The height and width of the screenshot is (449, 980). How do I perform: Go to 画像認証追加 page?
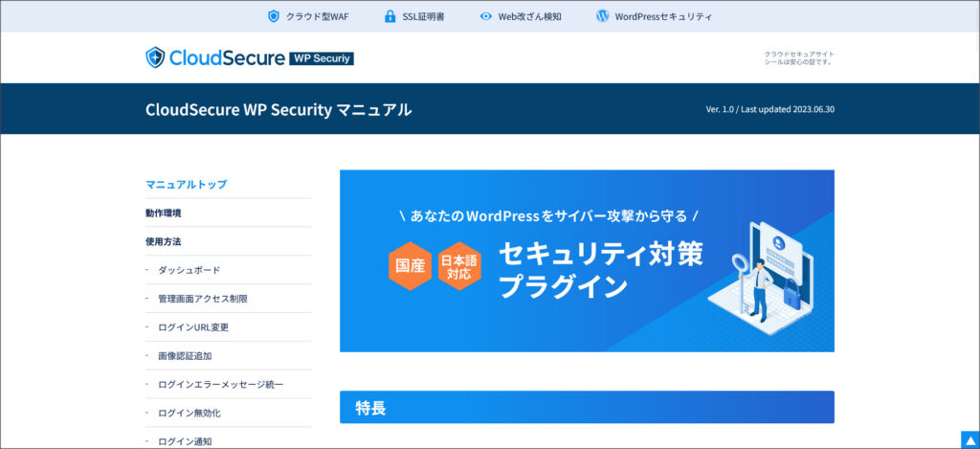[x=185, y=356]
